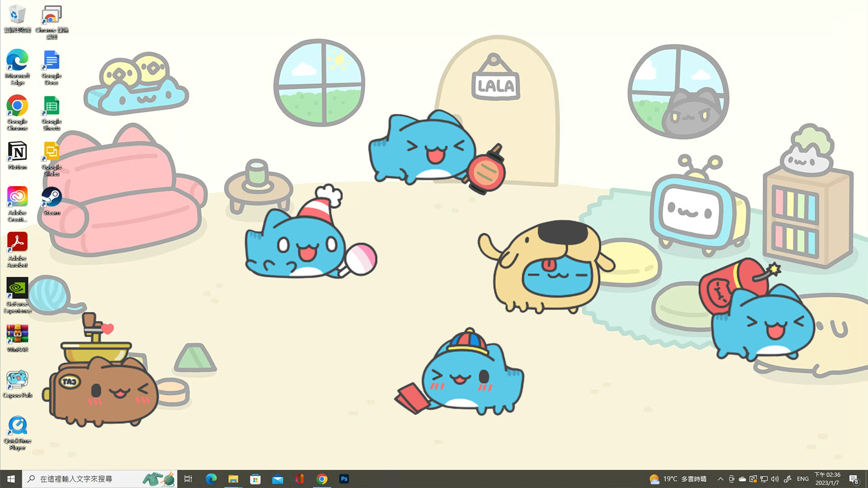Mute audio via the volume icon
The image size is (868, 488).
pyautogui.click(x=775, y=479)
